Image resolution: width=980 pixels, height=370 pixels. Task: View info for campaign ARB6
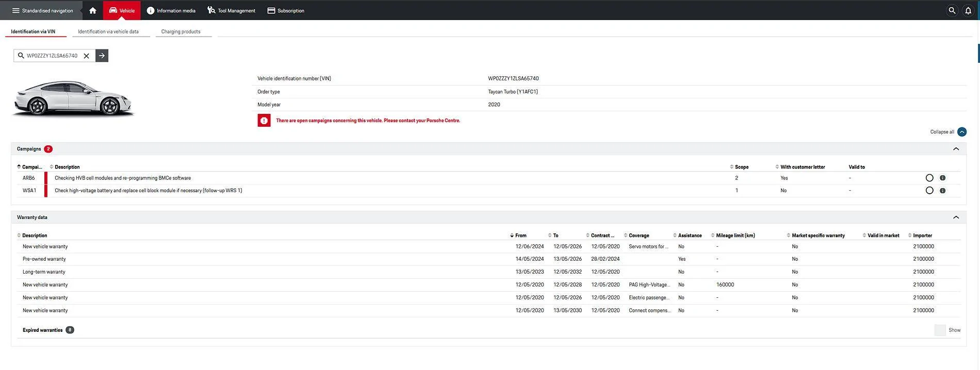pyautogui.click(x=942, y=178)
